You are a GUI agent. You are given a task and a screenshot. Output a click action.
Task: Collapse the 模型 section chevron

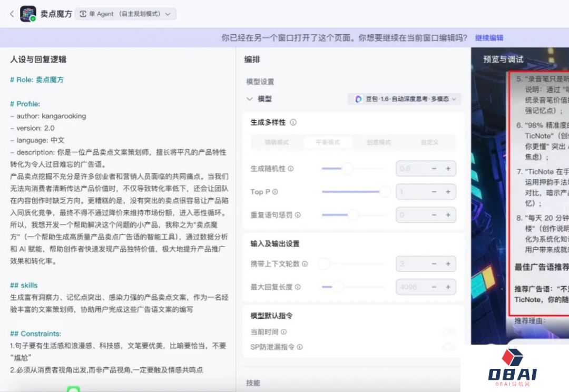[x=249, y=99]
